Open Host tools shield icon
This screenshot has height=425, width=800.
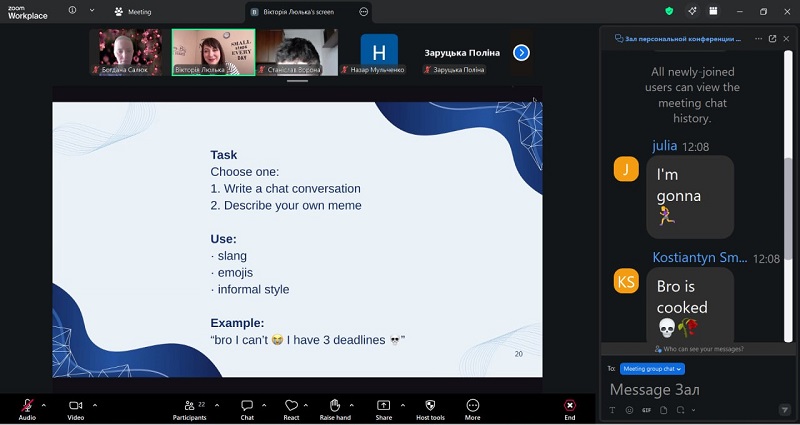[430, 405]
